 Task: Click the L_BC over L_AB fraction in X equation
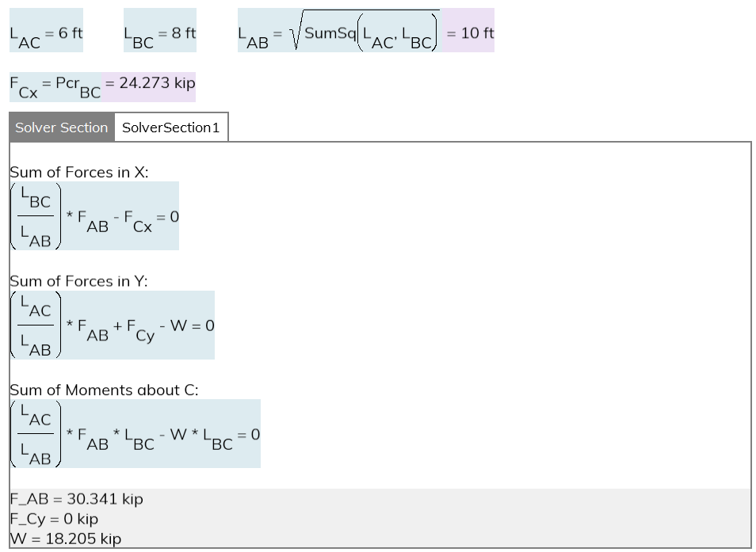tap(35, 216)
